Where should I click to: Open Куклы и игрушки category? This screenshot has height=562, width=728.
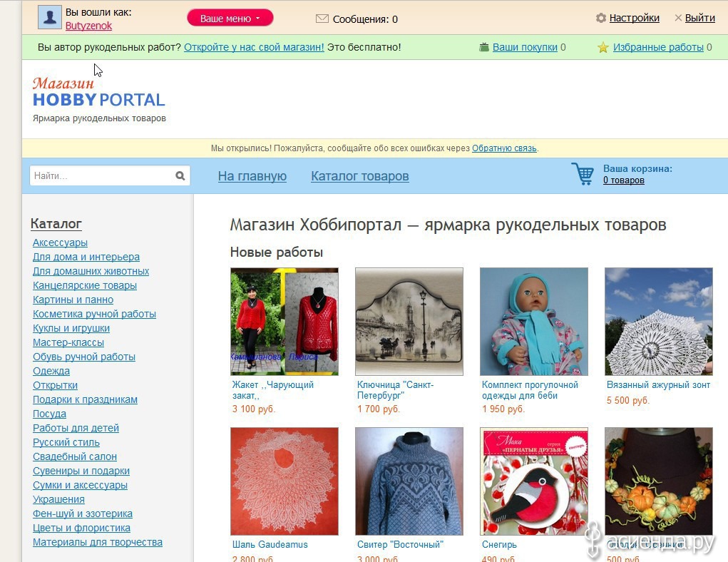point(71,328)
